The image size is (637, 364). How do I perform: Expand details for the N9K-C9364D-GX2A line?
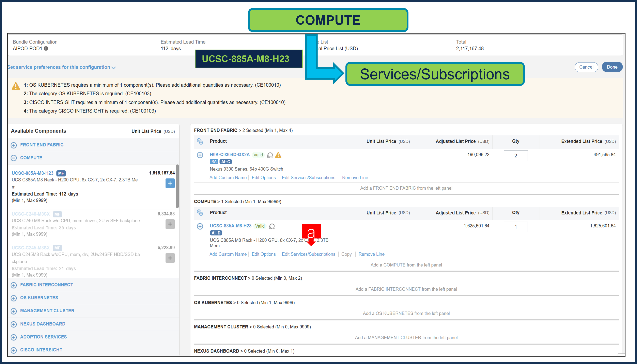pyautogui.click(x=200, y=155)
